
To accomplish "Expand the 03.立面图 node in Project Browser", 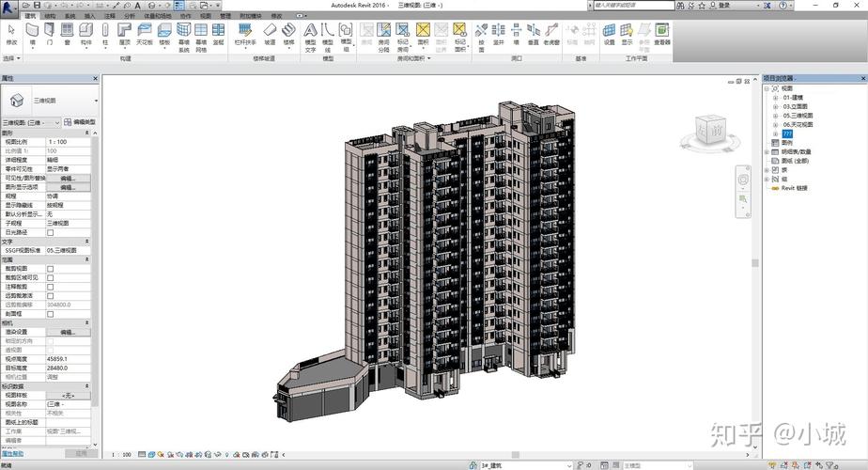I will (x=776, y=106).
